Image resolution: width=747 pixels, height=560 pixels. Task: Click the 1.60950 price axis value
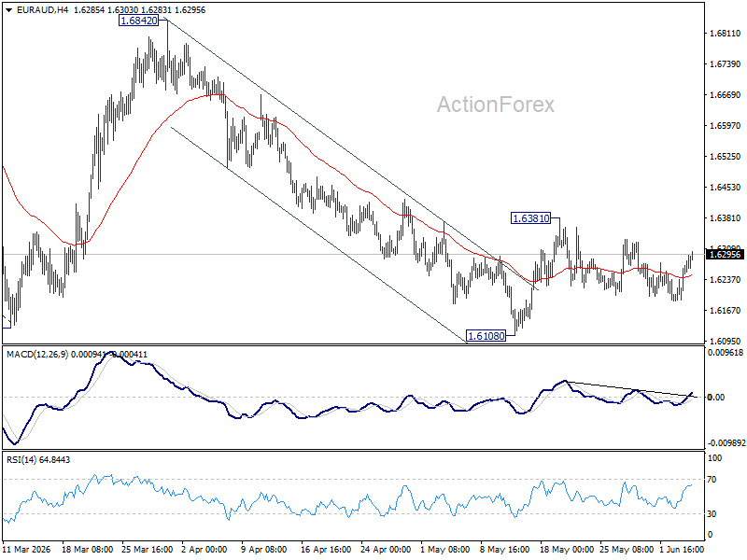coord(726,342)
